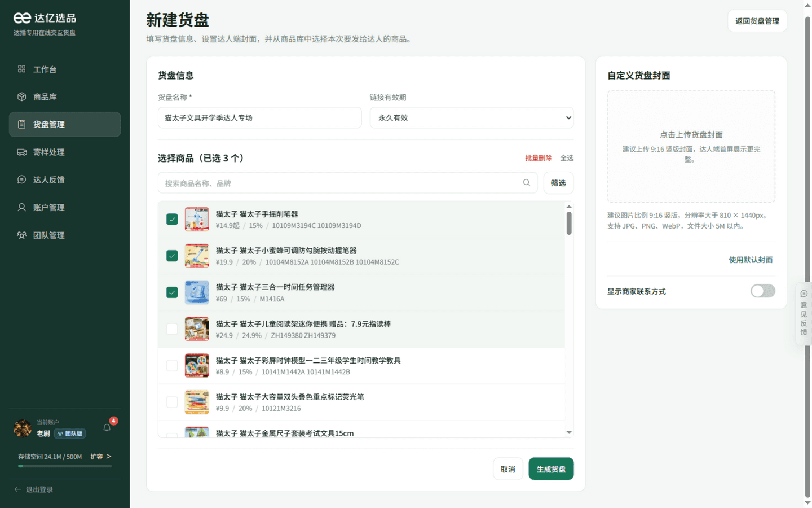
Task: Uncheck 三合一时间任务管理器 checkbox
Action: 172,292
